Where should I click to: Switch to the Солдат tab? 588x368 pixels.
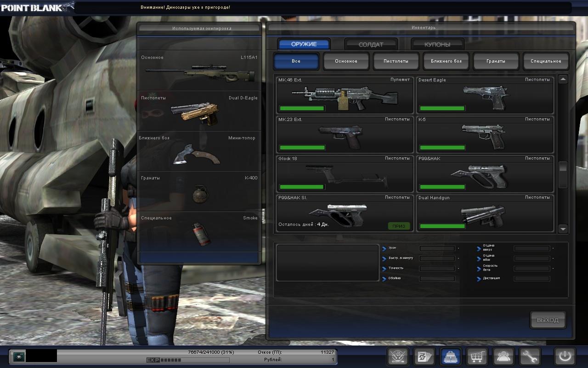[370, 45]
